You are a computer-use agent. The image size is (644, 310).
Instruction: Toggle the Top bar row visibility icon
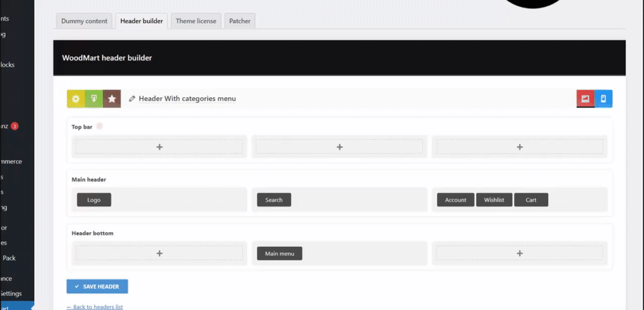pos(99,126)
